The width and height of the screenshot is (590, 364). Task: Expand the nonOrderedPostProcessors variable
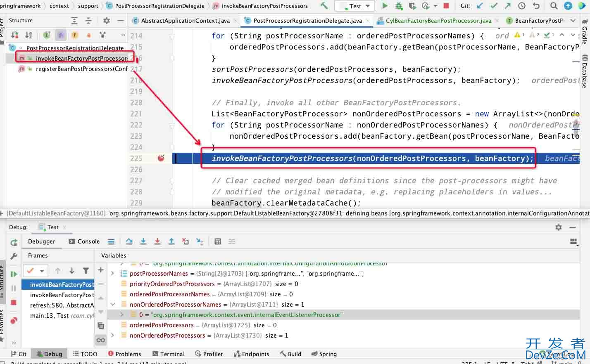(112, 335)
